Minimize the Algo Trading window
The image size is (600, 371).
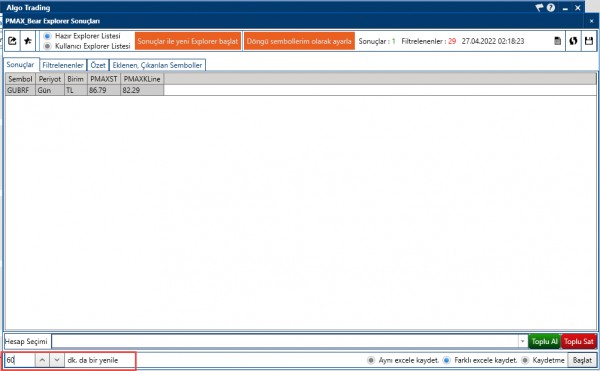click(x=565, y=8)
